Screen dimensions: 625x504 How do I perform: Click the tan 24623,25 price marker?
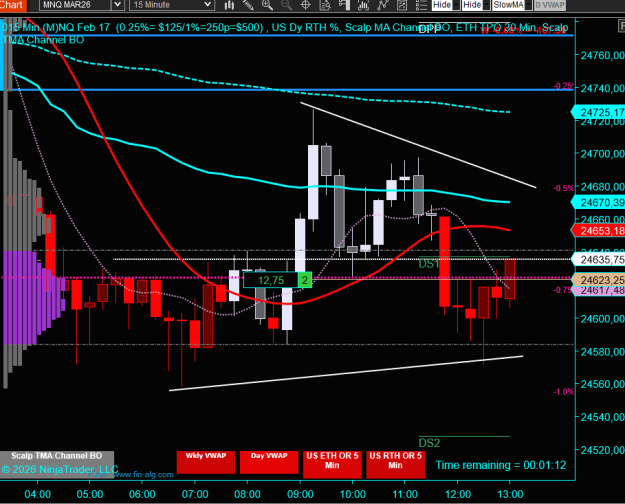(x=599, y=280)
